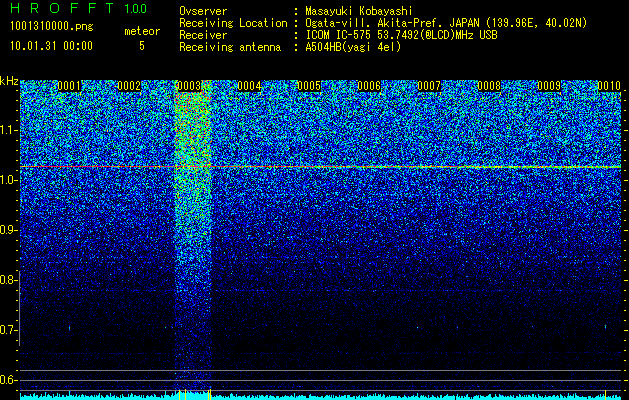Click the "Receiver" field label

pyautogui.click(x=203, y=35)
